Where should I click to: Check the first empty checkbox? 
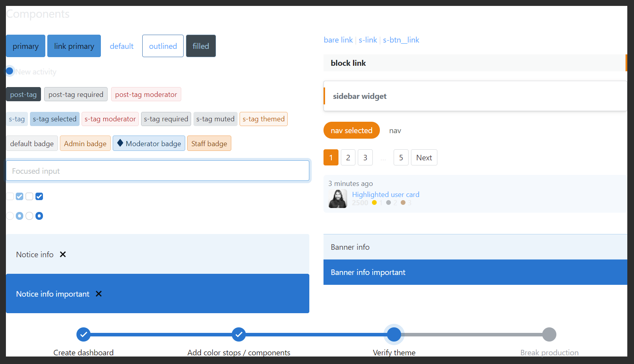click(9, 196)
